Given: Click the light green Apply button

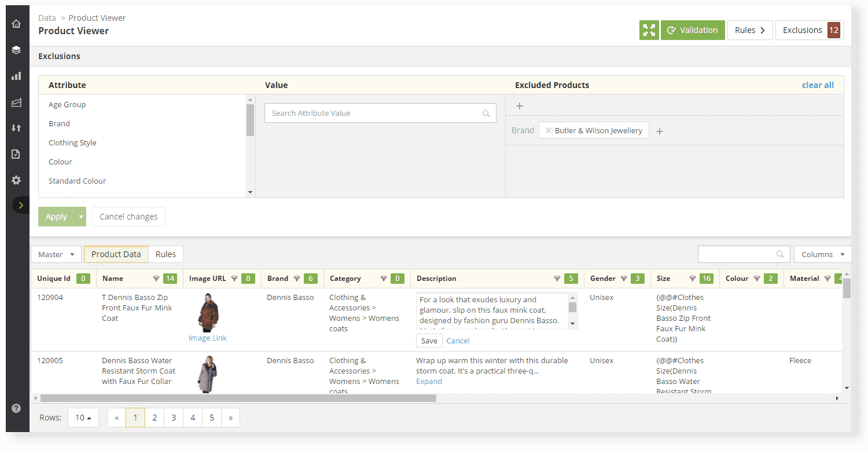Looking at the screenshot, I should [x=57, y=217].
